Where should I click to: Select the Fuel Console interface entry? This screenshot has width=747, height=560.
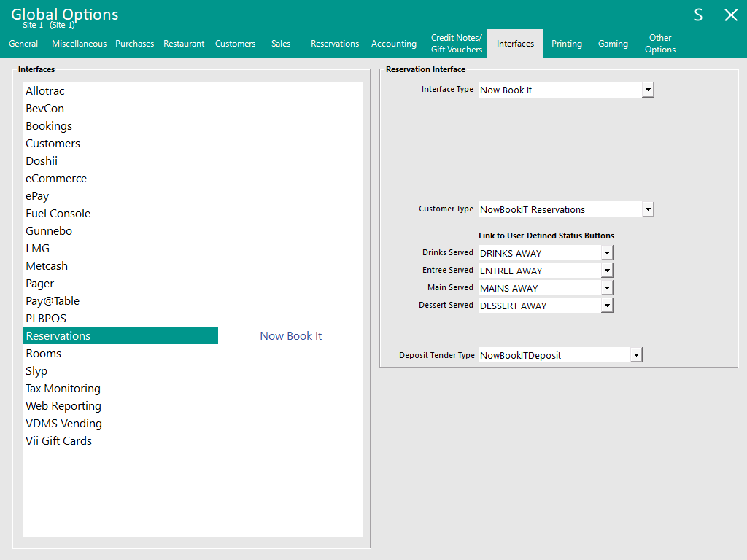[x=58, y=214]
